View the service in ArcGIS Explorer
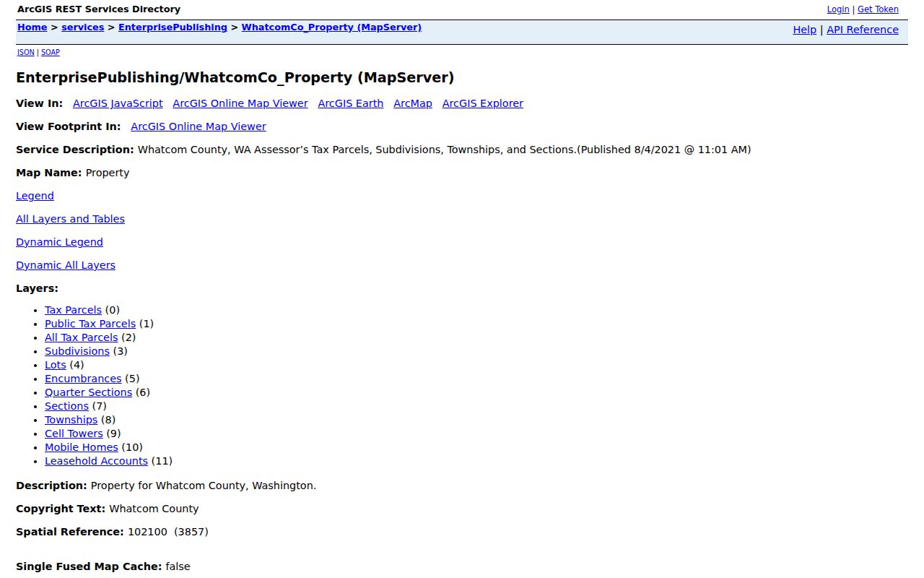Image resolution: width=924 pixels, height=578 pixels. 483,103
